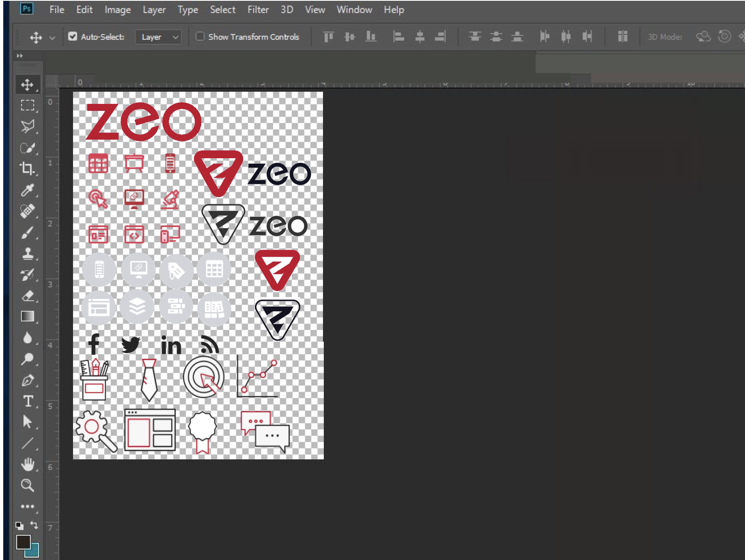This screenshot has height=560, width=745.
Task: Select the Eyedropper tool
Action: tap(27, 190)
